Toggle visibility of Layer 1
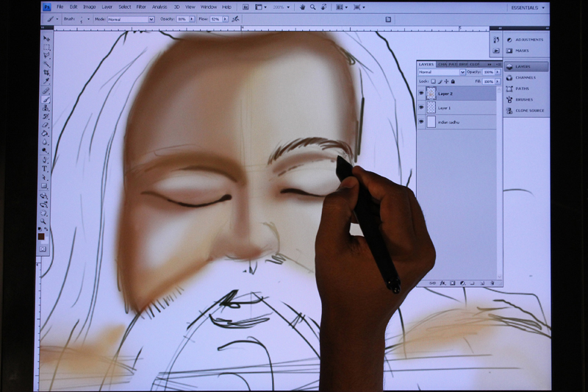Viewport: 588px width, 392px height. pyautogui.click(x=422, y=107)
